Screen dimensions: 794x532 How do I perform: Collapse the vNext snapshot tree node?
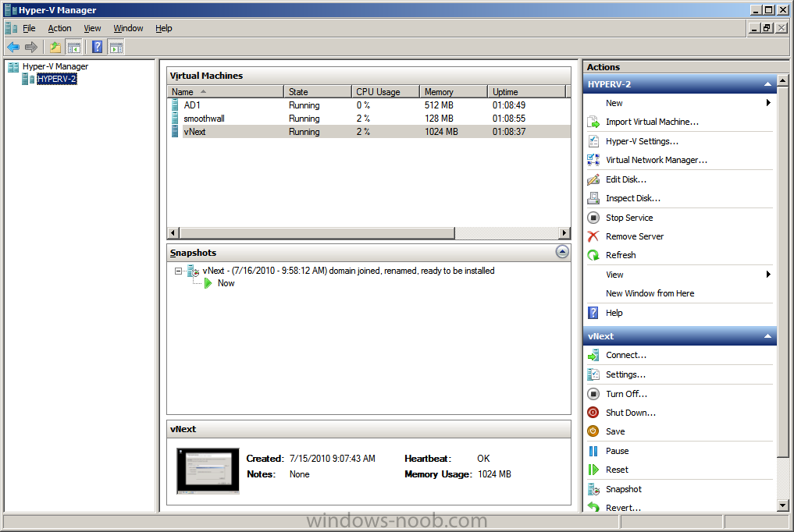[x=178, y=271]
